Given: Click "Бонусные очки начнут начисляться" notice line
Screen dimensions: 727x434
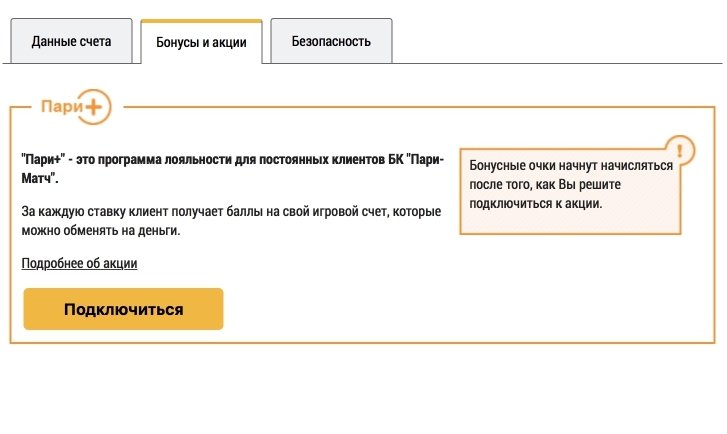Looking at the screenshot, I should coord(571,166).
